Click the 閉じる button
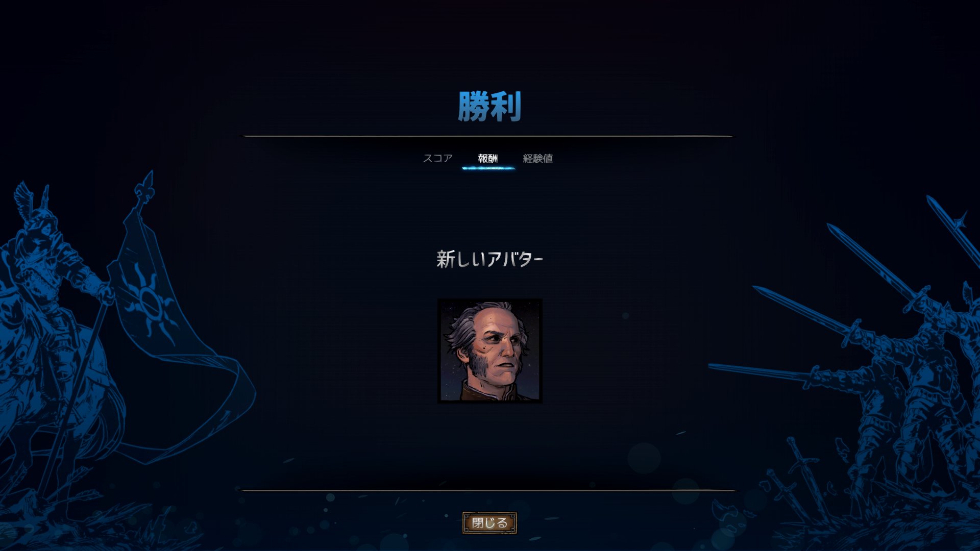 click(x=489, y=523)
